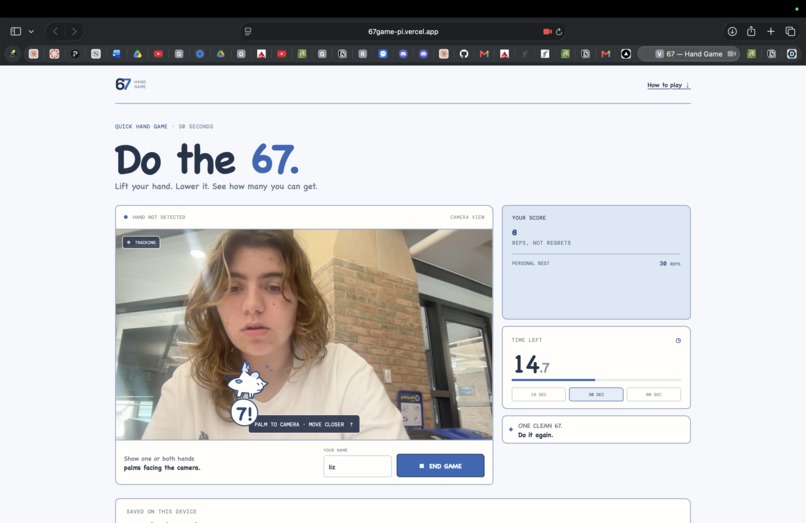Open the How to play link
This screenshot has width=806, height=523.
(x=668, y=85)
